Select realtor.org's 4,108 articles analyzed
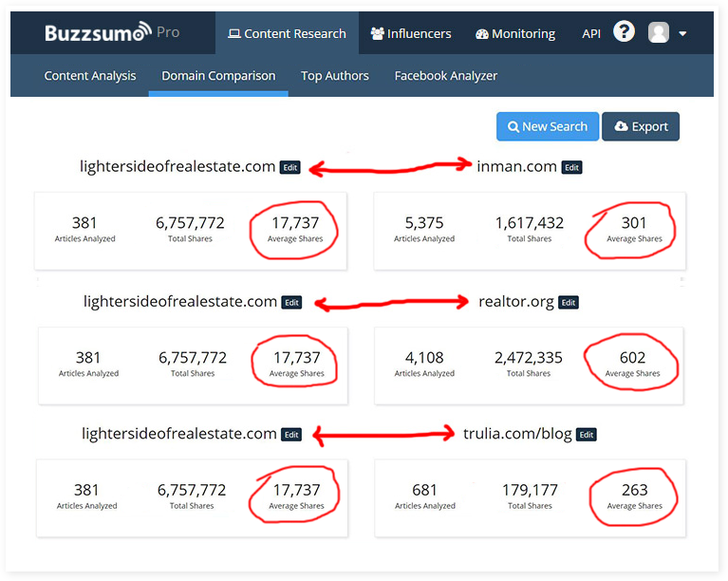Viewport: 728px width, 581px height. coord(424,358)
